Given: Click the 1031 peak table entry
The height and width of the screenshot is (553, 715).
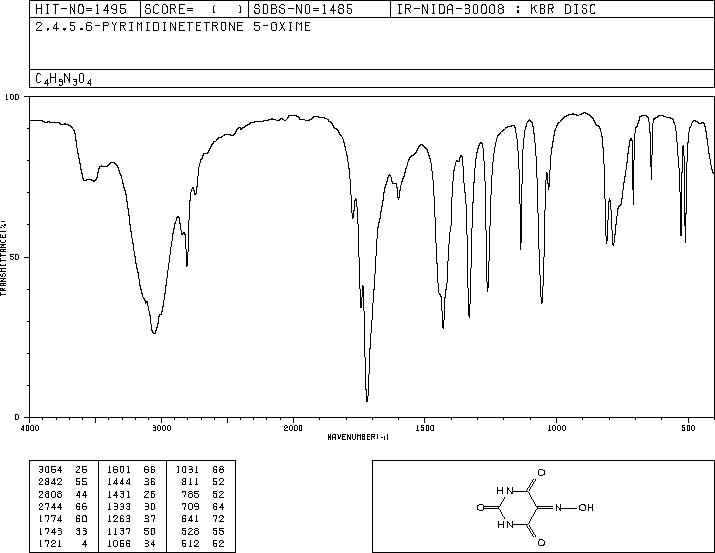Looking at the screenshot, I should click(x=187, y=470).
